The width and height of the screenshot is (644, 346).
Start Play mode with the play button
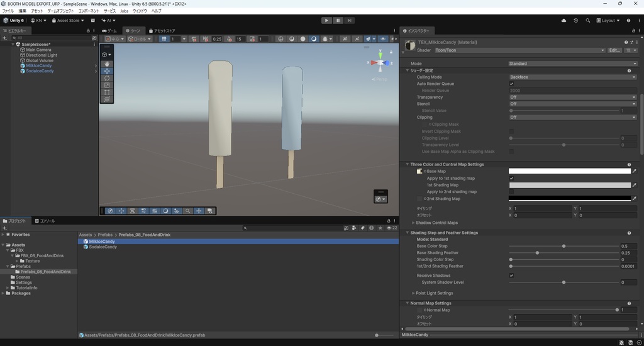(x=326, y=20)
